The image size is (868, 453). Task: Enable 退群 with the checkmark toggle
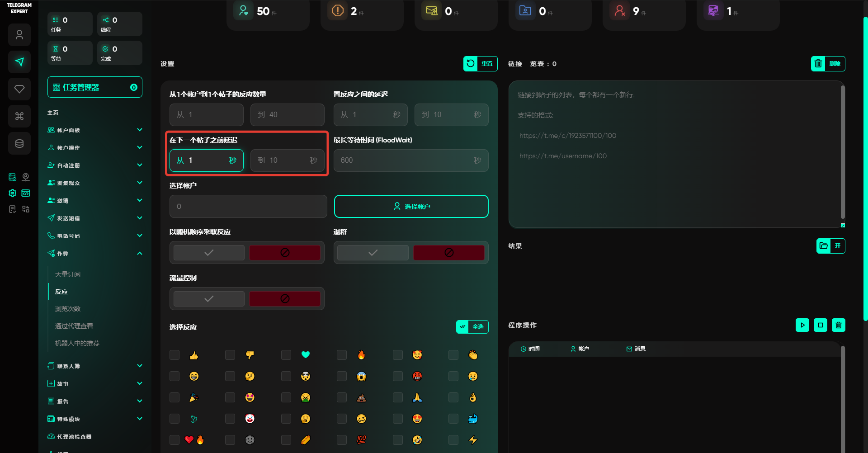(373, 253)
